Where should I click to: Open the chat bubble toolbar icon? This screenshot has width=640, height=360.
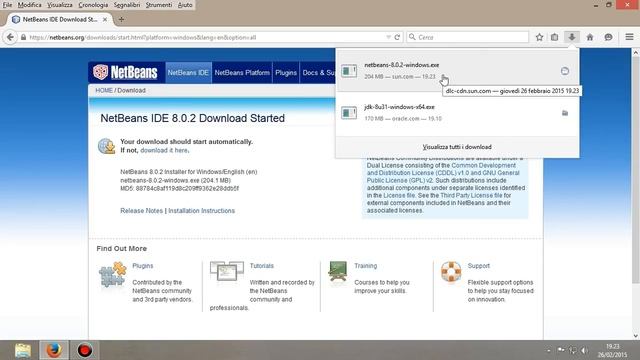click(x=608, y=37)
